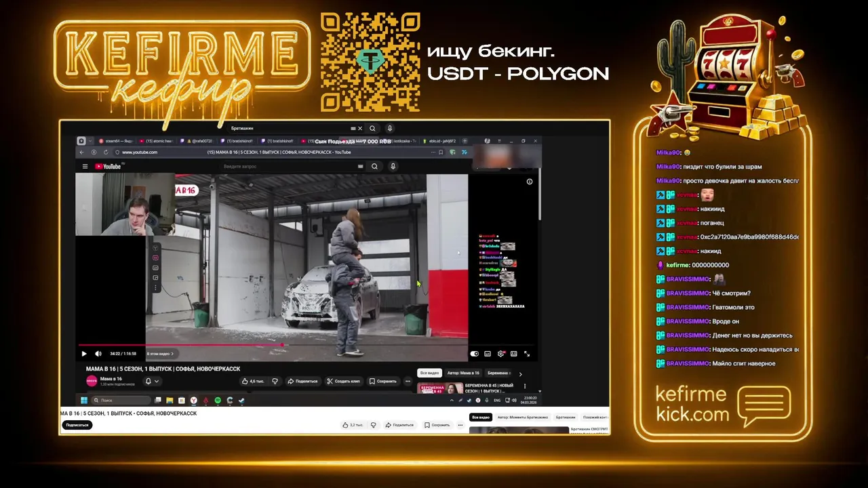Select the 'Беременна' filter chip
The height and width of the screenshot is (488, 868).
click(x=498, y=373)
